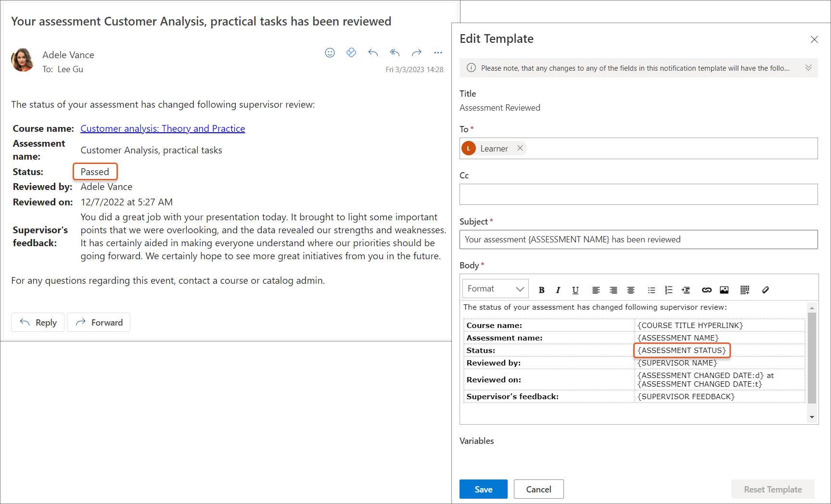Screen dimensions: 831x504
Task: Click the Reply All double-arrow icon
Action: tap(395, 53)
